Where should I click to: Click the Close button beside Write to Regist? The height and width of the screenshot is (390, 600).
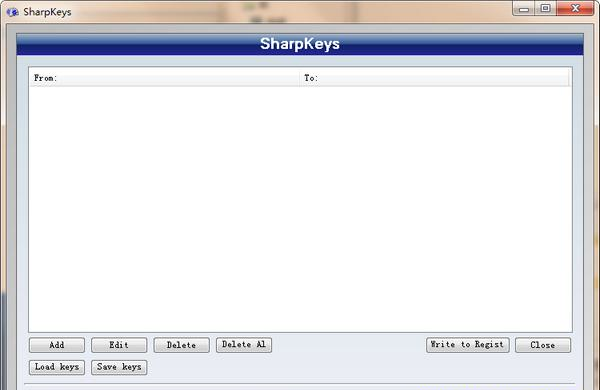(x=543, y=345)
